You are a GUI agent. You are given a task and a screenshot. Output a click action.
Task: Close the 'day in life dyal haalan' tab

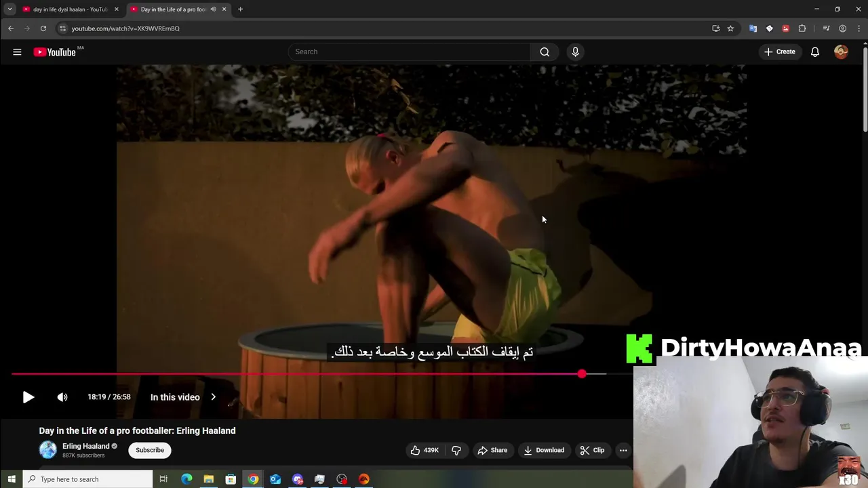coord(117,9)
